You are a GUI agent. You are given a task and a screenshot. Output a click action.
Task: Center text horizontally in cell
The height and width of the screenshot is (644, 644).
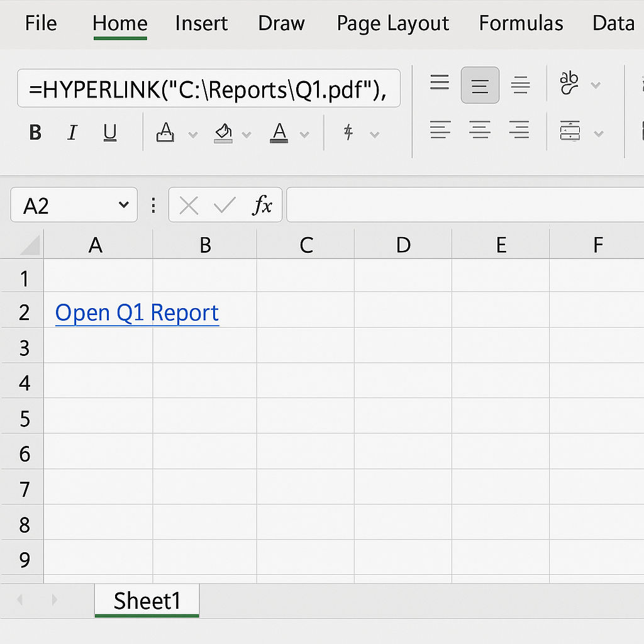click(480, 131)
